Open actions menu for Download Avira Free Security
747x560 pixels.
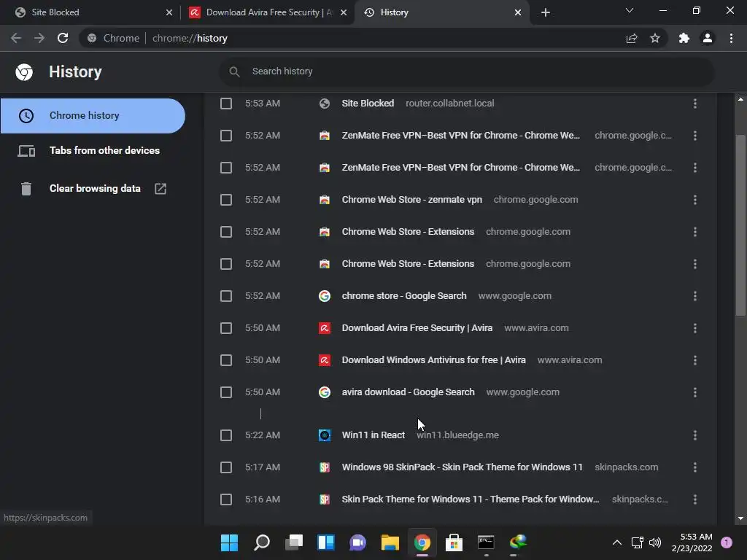695,328
